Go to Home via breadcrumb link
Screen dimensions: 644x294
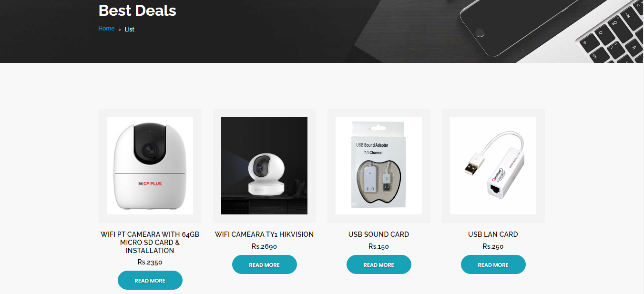106,29
